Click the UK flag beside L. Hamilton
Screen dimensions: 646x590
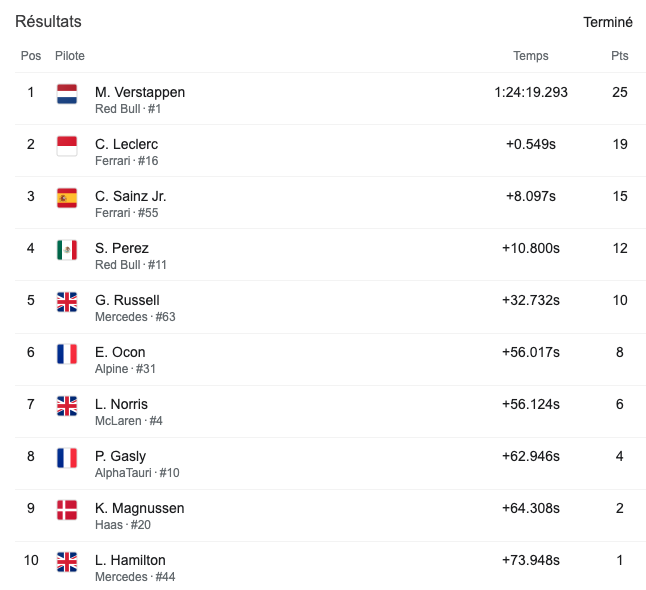point(67,562)
